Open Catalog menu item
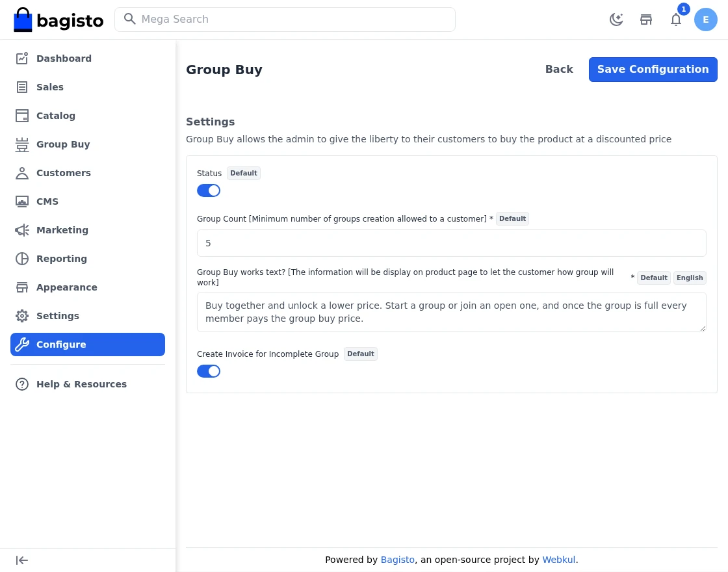 click(88, 116)
